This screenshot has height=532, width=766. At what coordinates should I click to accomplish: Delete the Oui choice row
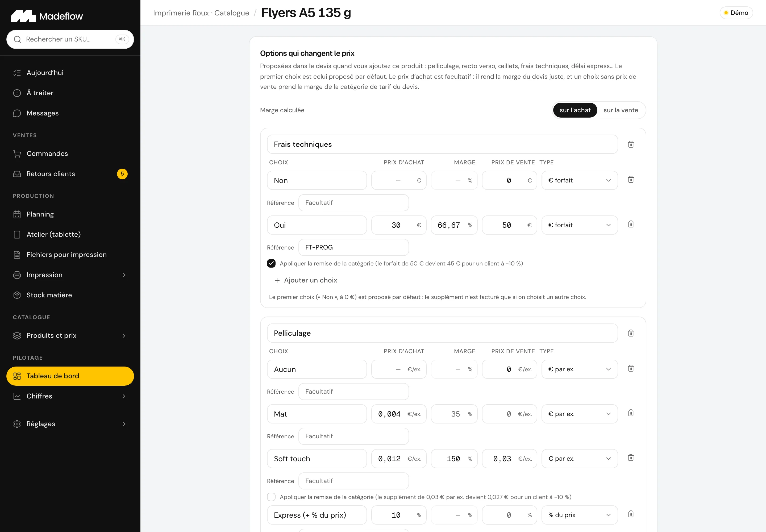631,224
